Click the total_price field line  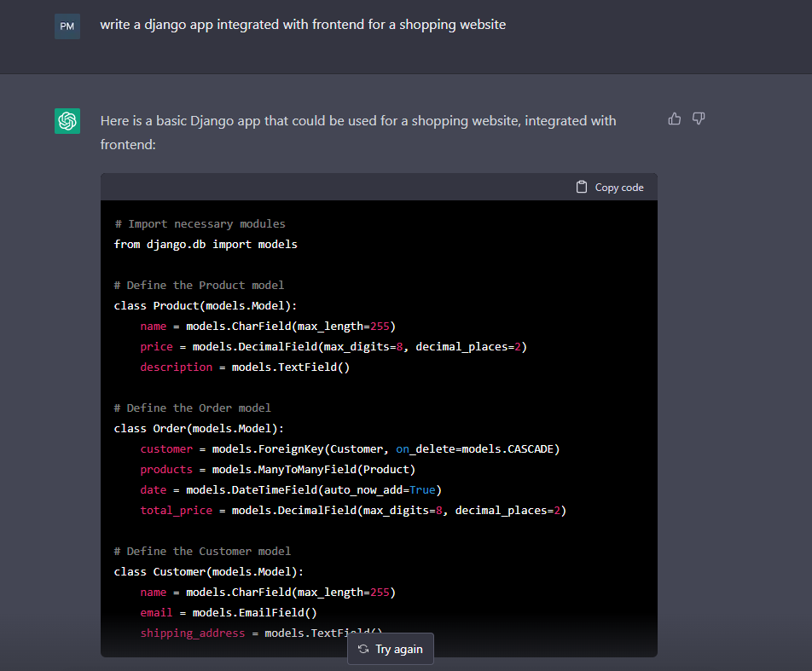tap(339, 510)
